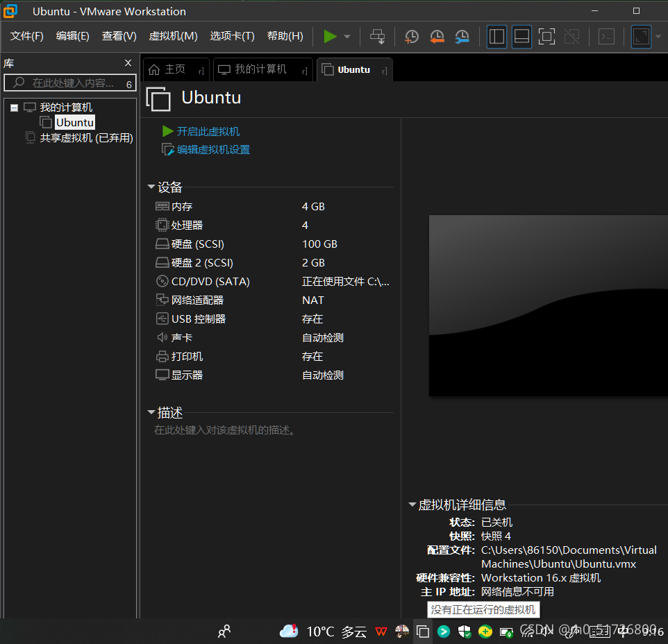Image resolution: width=668 pixels, height=644 pixels.
Task: Click the weather 10°C 多云 taskbar widget
Action: pyautogui.click(x=324, y=632)
